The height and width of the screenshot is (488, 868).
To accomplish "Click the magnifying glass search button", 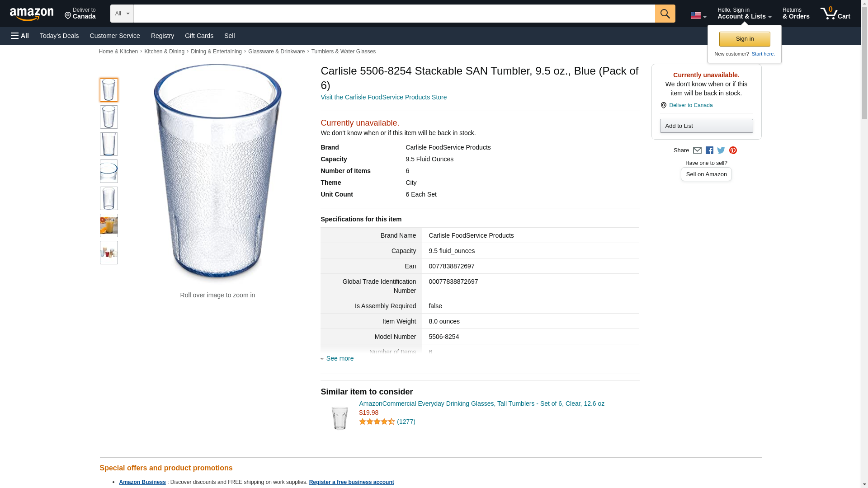I will click(665, 14).
